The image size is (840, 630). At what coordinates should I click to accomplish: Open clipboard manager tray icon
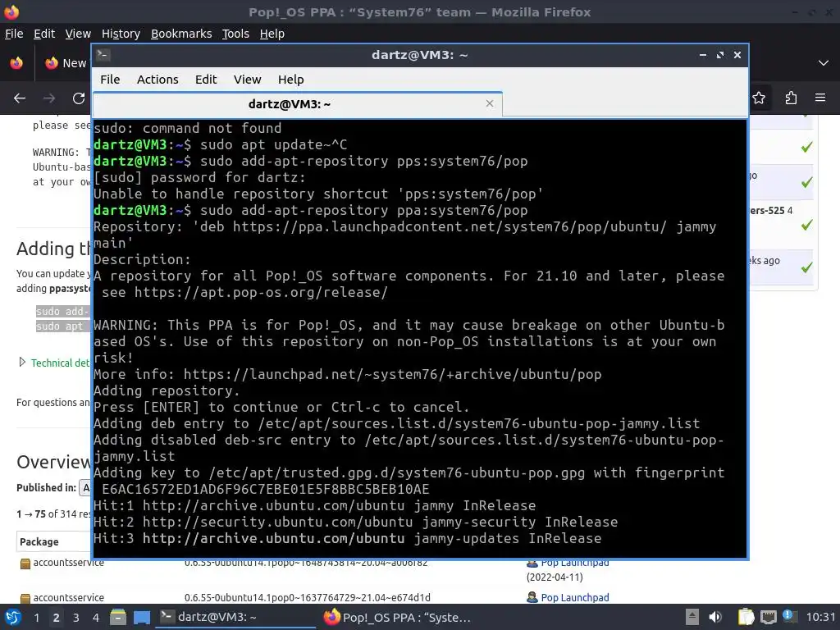[x=746, y=617]
